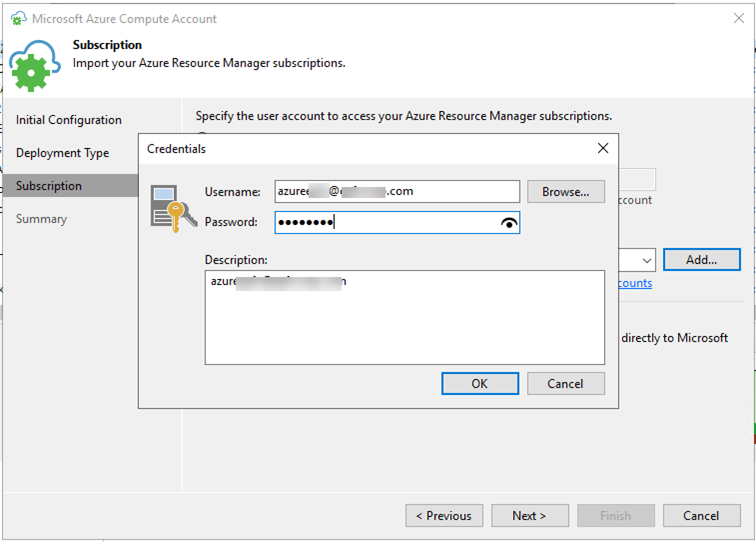Click the 'Username:' label
Screen dimensions: 756x542
(x=232, y=192)
